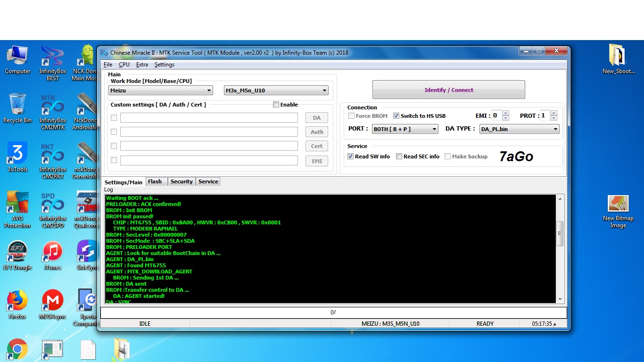Click the Cert browse button
This screenshot has width=644, height=362.
[317, 146]
